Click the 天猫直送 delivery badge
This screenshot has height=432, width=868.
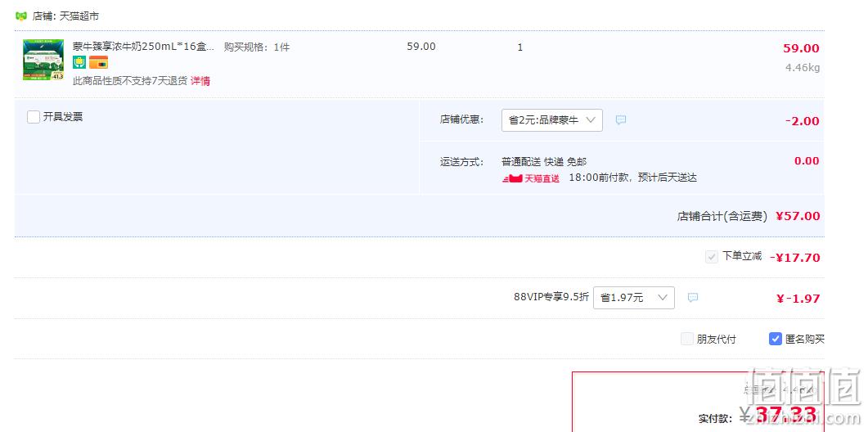pyautogui.click(x=531, y=178)
